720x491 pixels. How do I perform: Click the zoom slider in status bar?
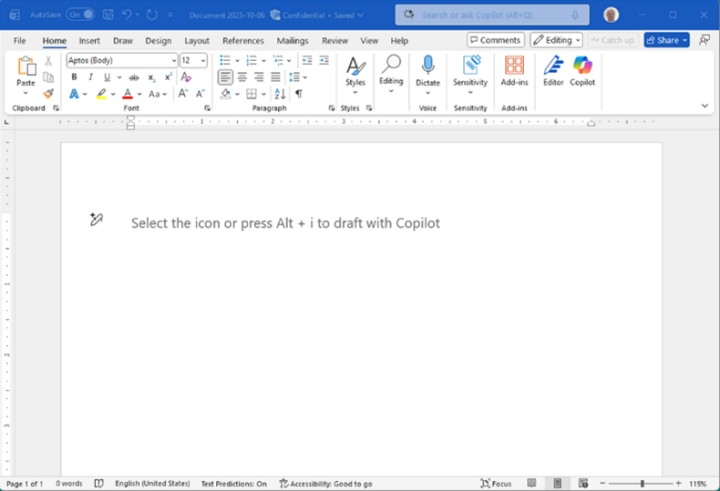coord(640,483)
